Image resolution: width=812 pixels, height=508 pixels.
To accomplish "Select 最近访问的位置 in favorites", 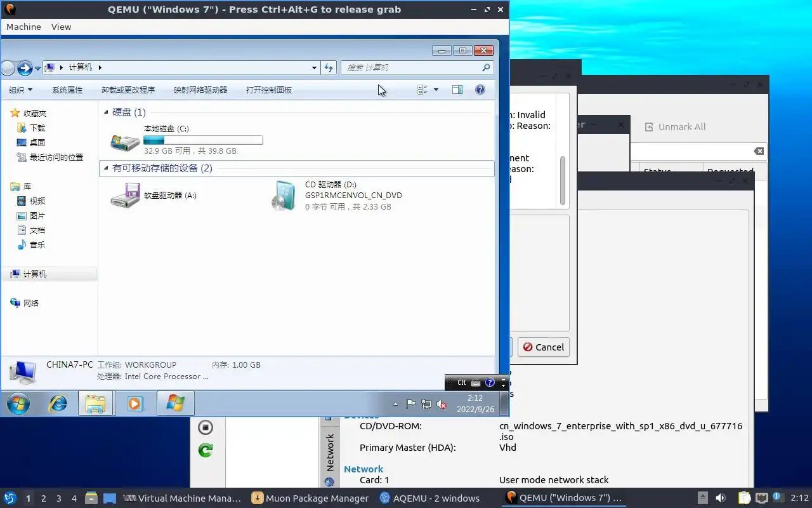I will [x=56, y=157].
